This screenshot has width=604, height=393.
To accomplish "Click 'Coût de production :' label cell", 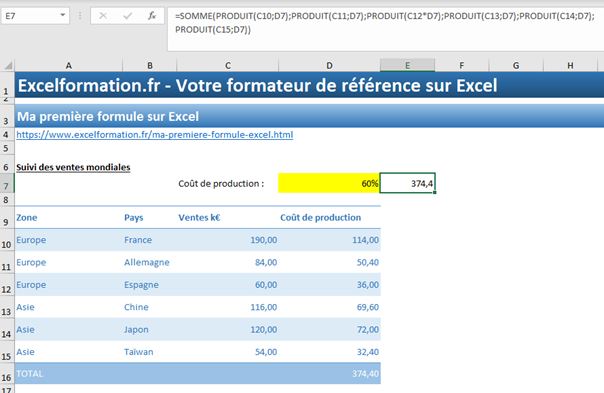I will (x=221, y=184).
